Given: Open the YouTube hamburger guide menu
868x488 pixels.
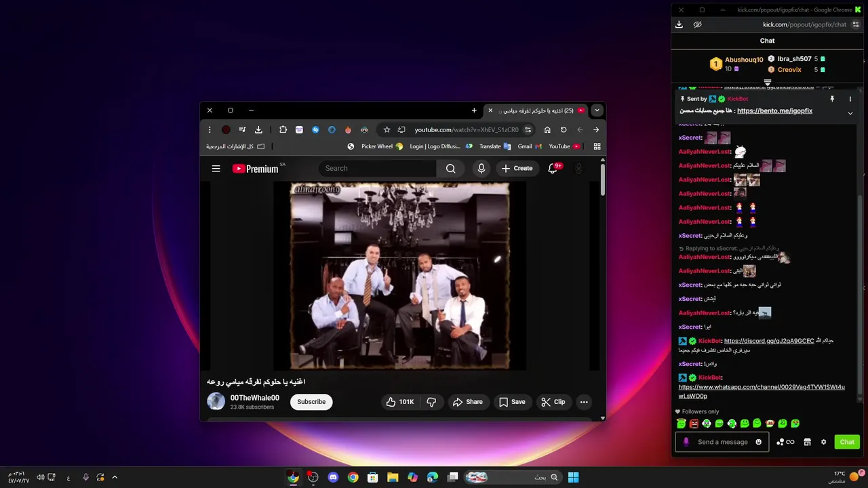Looking at the screenshot, I should (x=216, y=169).
